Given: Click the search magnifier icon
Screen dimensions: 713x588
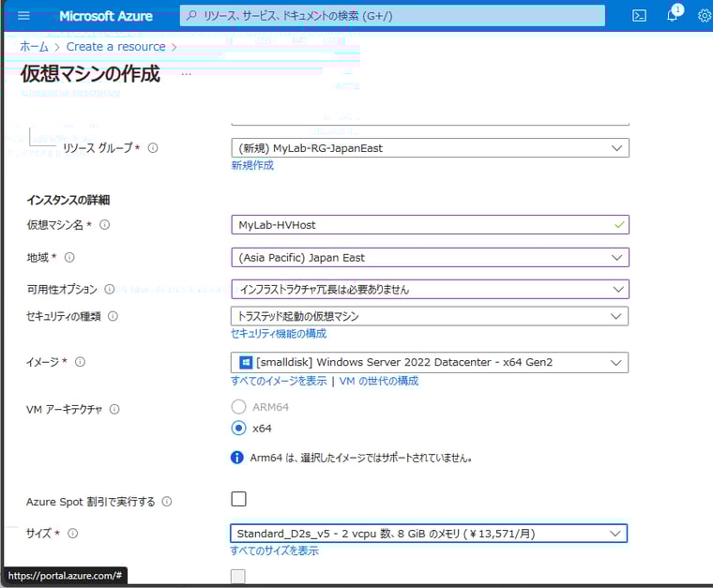Looking at the screenshot, I should 192,16.
